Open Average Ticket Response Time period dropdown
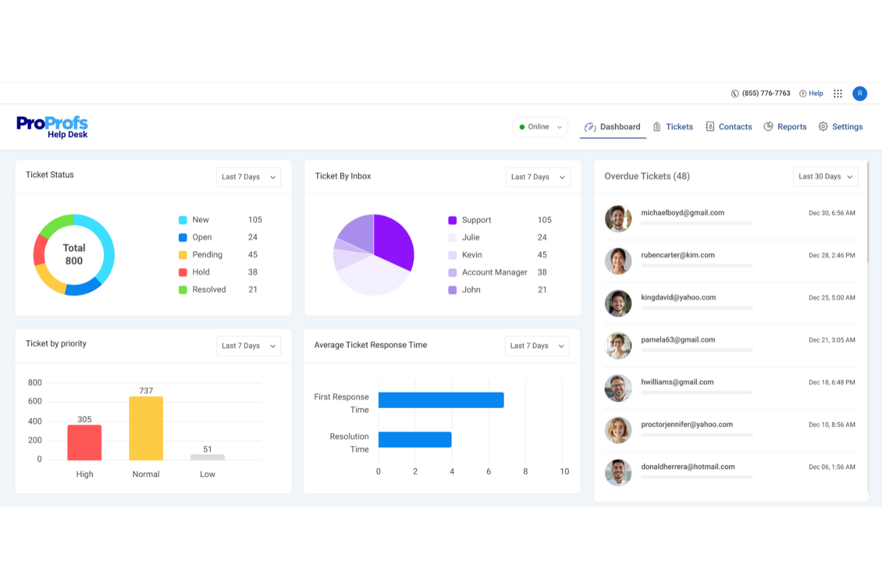The image size is (882, 588). [537, 346]
